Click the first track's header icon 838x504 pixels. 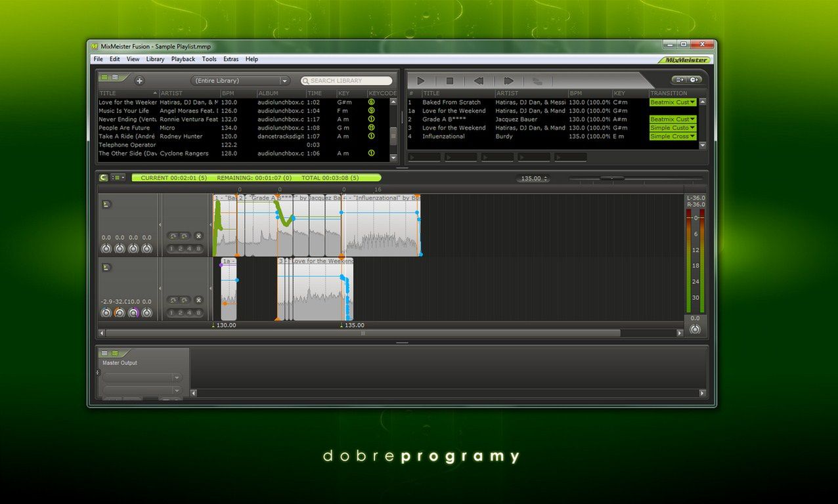point(106,204)
